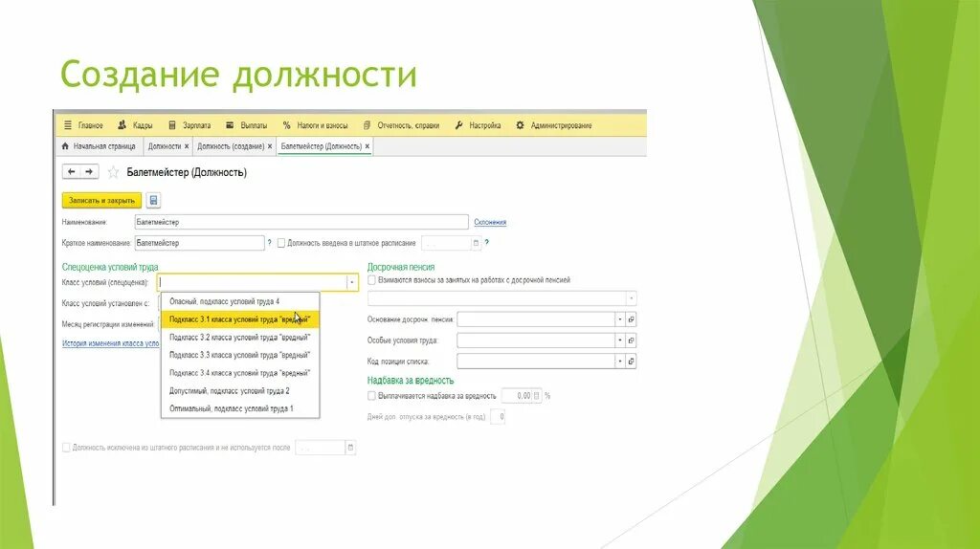Close the Должности tab with its X
Viewport: 980px width, 549px height.
click(187, 146)
